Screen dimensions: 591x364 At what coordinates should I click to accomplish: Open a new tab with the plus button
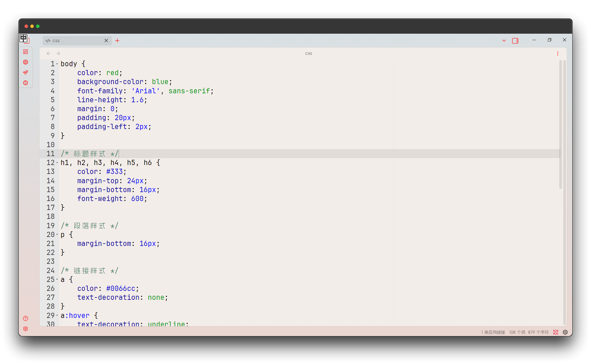(117, 41)
